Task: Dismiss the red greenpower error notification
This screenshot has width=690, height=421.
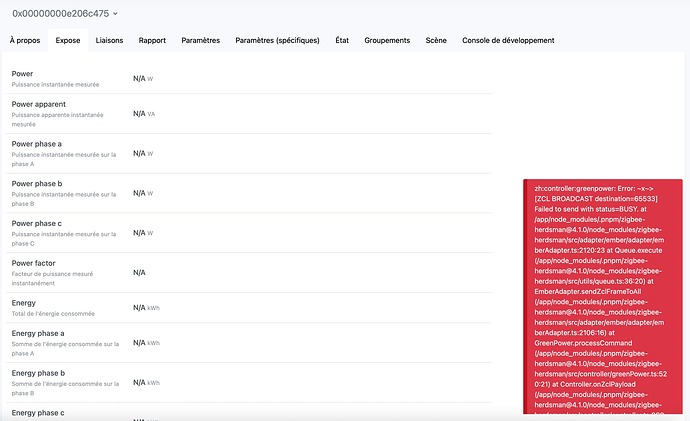Action: point(603,297)
